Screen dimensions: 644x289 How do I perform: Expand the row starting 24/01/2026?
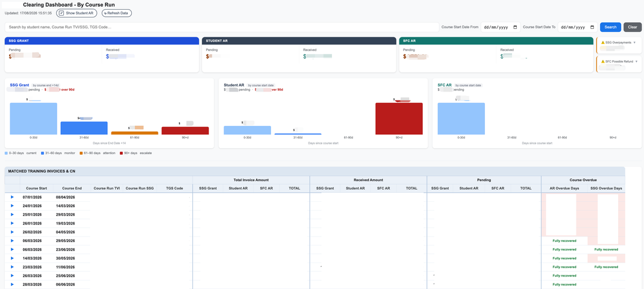12,206
